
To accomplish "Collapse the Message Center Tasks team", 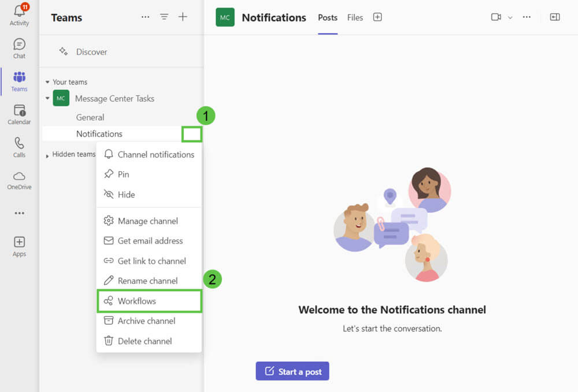I will coord(47,98).
